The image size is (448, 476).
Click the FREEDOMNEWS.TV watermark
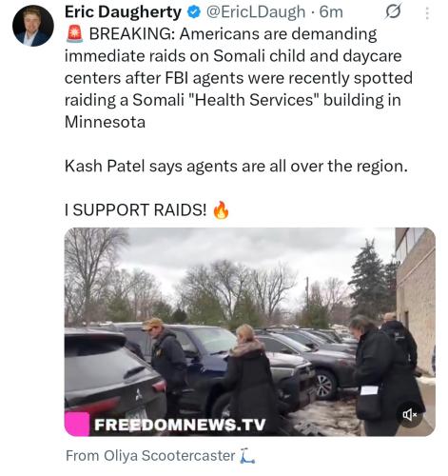tap(180, 425)
